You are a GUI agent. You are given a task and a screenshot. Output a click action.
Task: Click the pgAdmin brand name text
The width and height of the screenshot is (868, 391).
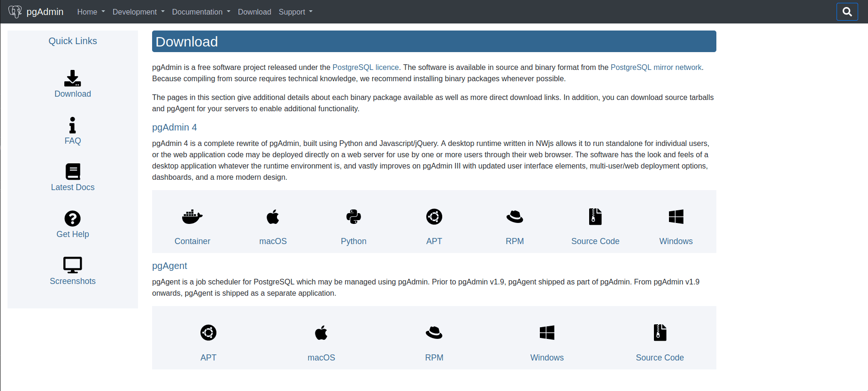[45, 12]
